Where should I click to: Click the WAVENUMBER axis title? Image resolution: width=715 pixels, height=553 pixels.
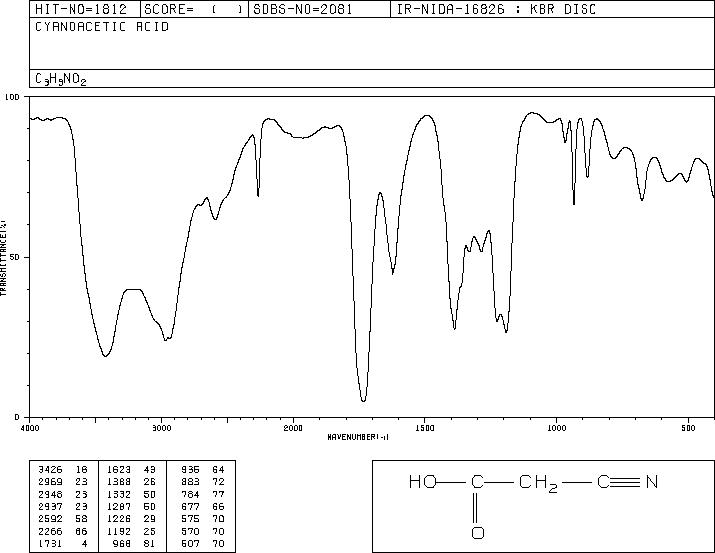[358, 437]
